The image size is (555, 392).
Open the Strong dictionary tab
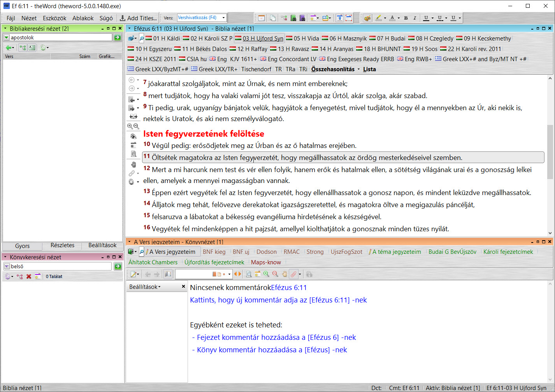click(x=315, y=251)
